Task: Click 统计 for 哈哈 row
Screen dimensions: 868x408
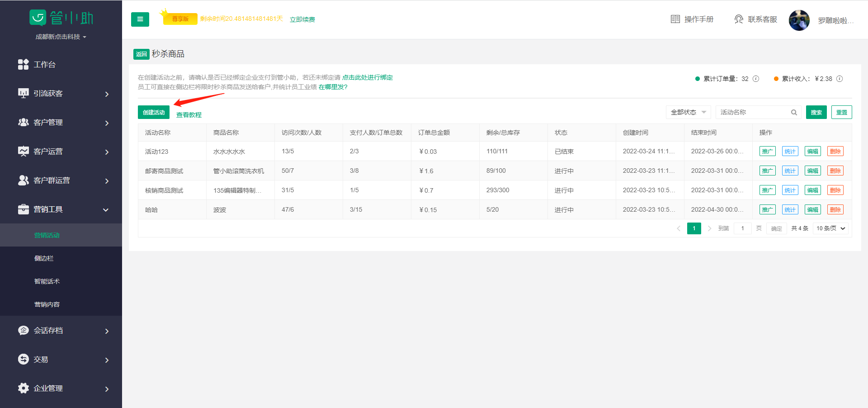Action: click(x=790, y=209)
